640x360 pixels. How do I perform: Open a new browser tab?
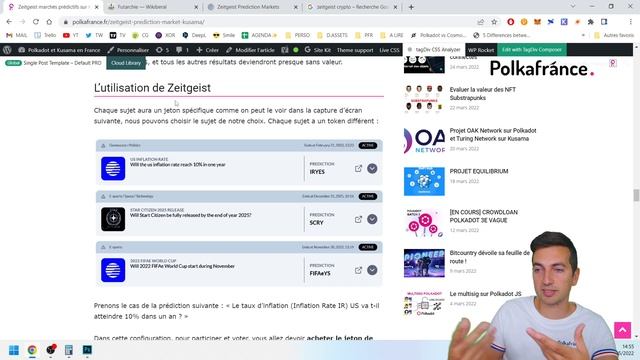(x=411, y=7)
